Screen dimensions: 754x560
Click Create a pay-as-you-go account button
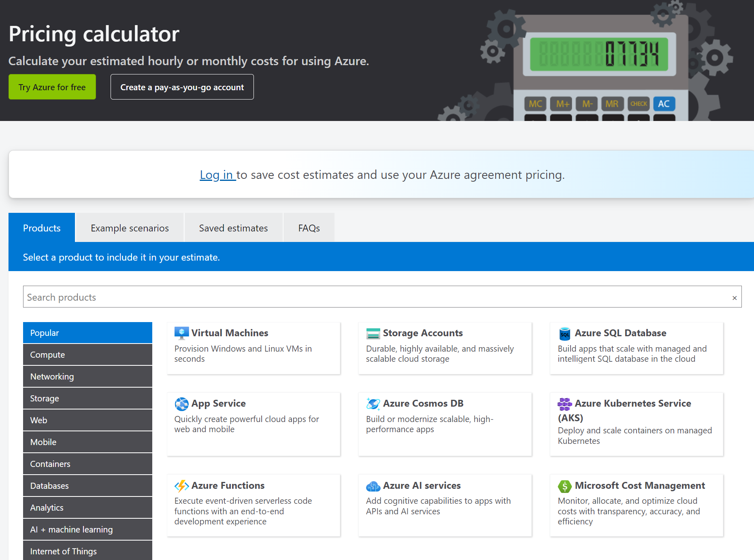pos(182,87)
